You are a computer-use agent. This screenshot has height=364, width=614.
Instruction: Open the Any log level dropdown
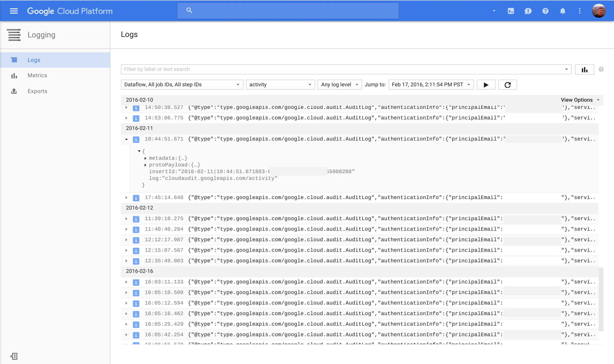point(340,85)
